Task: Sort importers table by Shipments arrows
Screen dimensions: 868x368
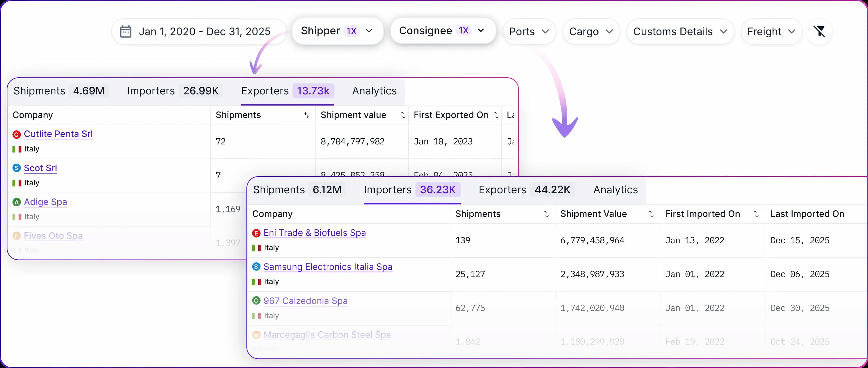Action: (546, 214)
